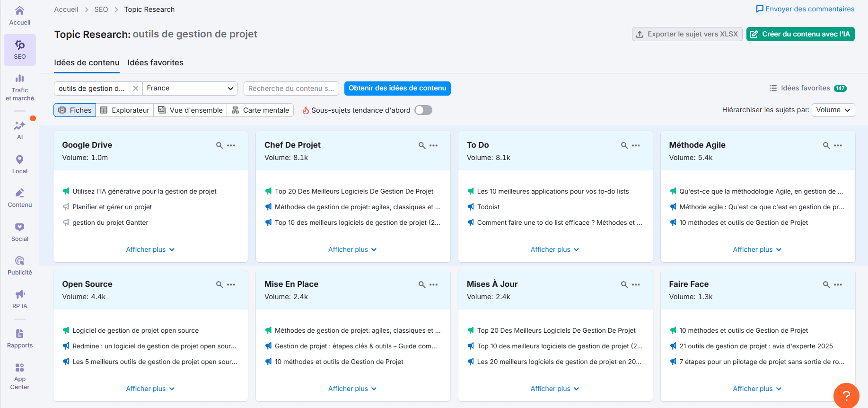868x408 pixels.
Task: Open the Publicité sidebar section
Action: pyautogui.click(x=19, y=266)
